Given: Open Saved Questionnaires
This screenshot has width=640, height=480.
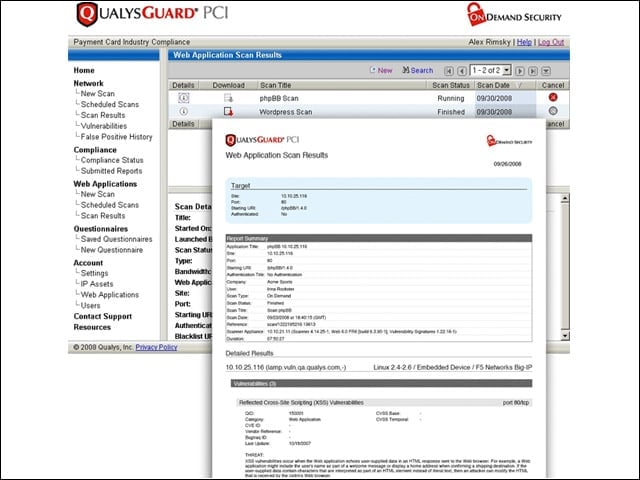Looking at the screenshot, I should click(116, 239).
